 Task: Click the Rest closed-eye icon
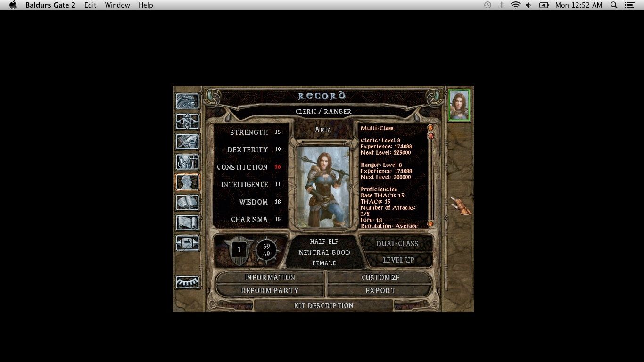tap(187, 282)
